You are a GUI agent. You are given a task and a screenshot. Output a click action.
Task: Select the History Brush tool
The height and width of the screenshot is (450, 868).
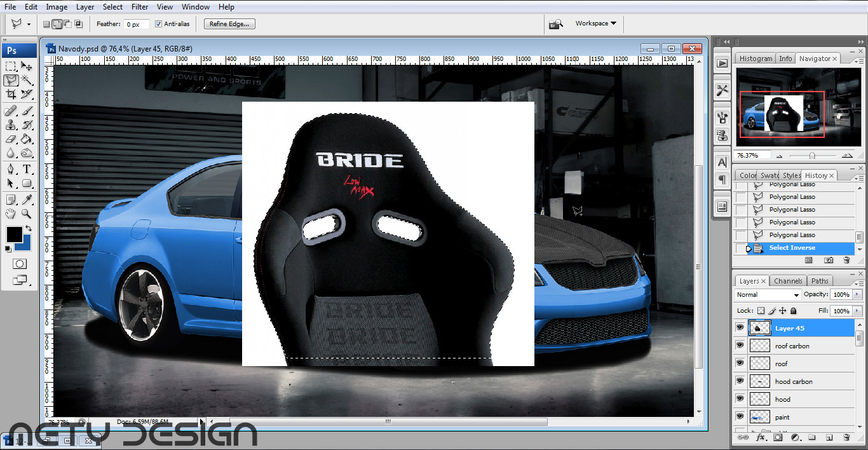coord(27,125)
